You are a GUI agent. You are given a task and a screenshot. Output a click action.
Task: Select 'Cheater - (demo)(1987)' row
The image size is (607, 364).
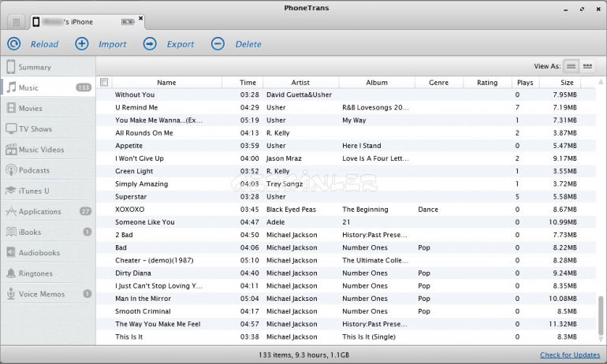(x=346, y=260)
